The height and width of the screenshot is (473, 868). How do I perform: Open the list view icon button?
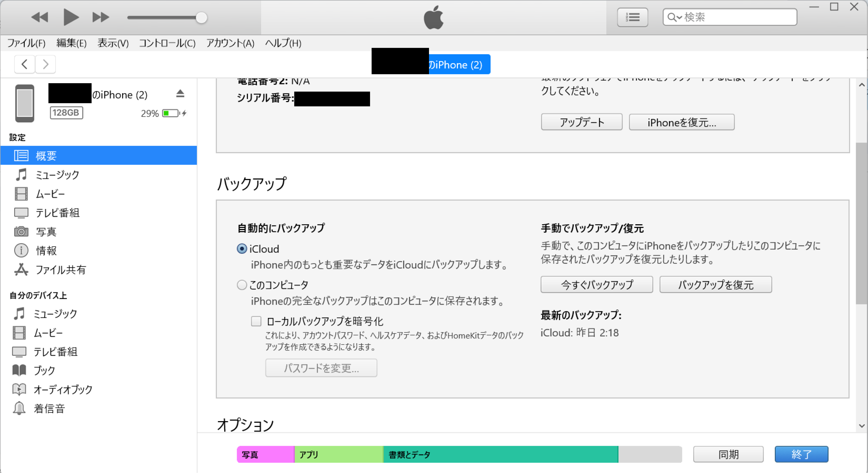[632, 17]
